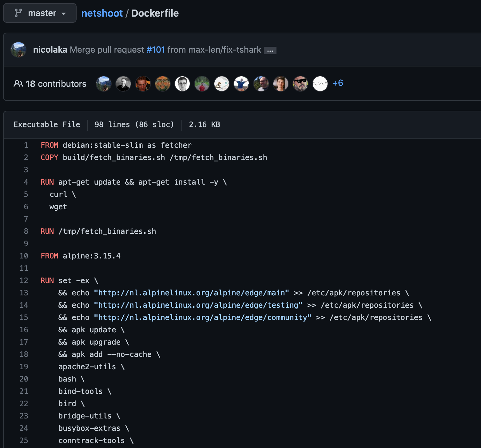The width and height of the screenshot is (481, 448).
Task: Open the shrug emoticon contributor avatar
Action: [320, 84]
